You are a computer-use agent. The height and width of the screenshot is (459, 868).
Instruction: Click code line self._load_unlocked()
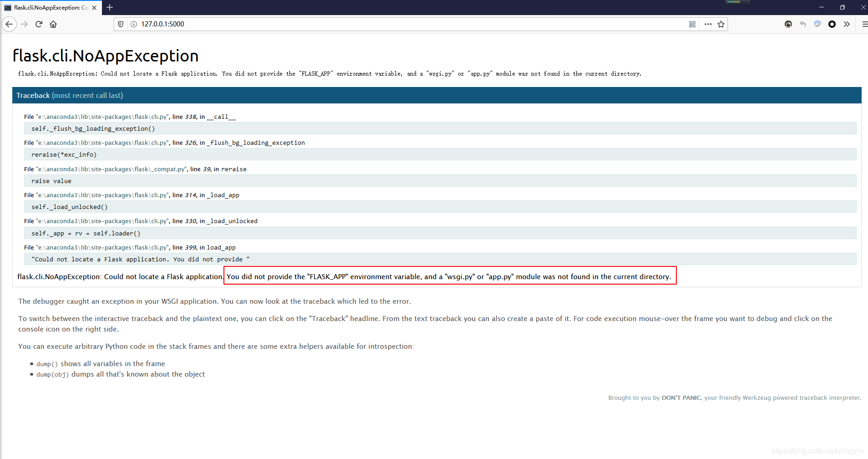pyautogui.click(x=440, y=207)
